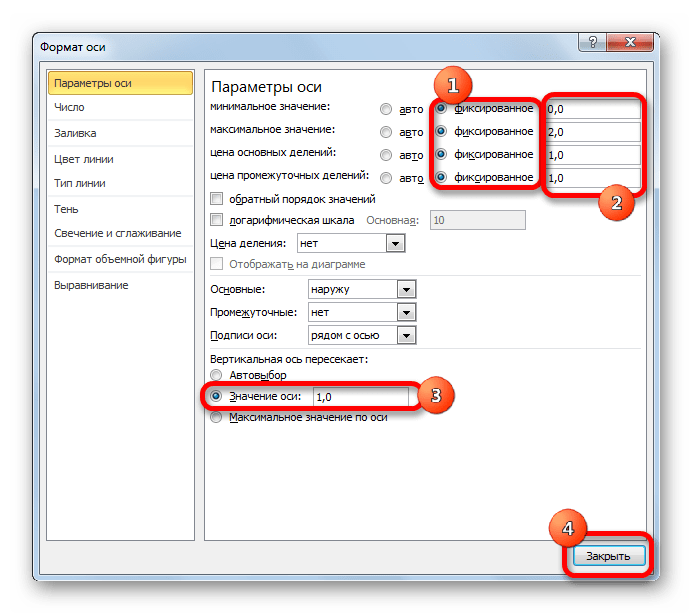This screenshot has width=693, height=614.
Task: Open Свечение и сглаживание section
Action: pyautogui.click(x=120, y=233)
